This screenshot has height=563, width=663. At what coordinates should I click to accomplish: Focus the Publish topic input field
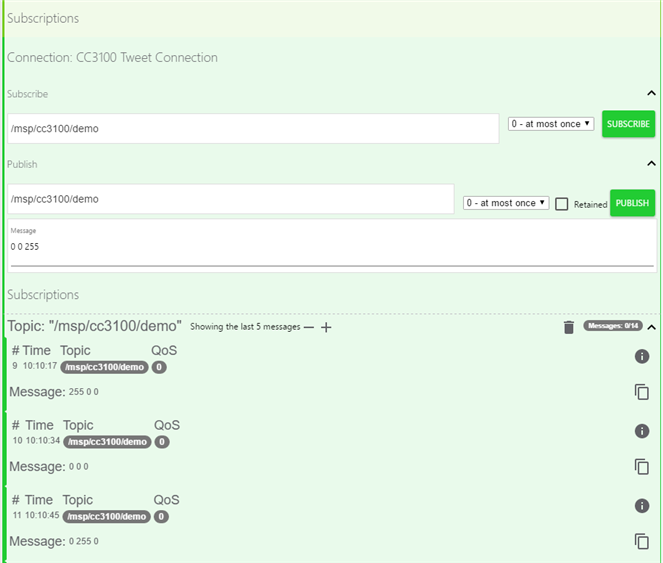pyautogui.click(x=230, y=198)
